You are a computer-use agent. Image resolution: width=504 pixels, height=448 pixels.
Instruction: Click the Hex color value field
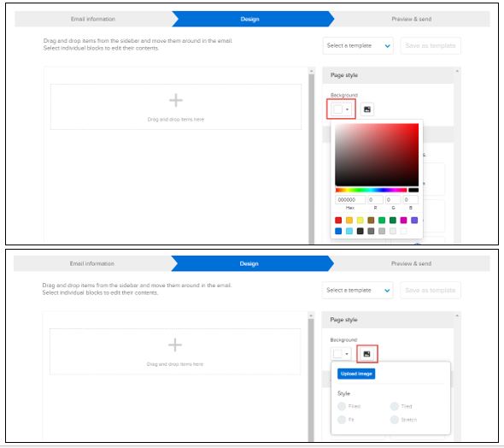(350, 200)
